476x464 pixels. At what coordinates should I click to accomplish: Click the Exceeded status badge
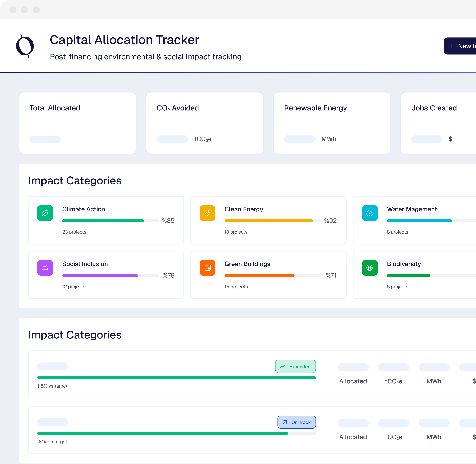(295, 366)
